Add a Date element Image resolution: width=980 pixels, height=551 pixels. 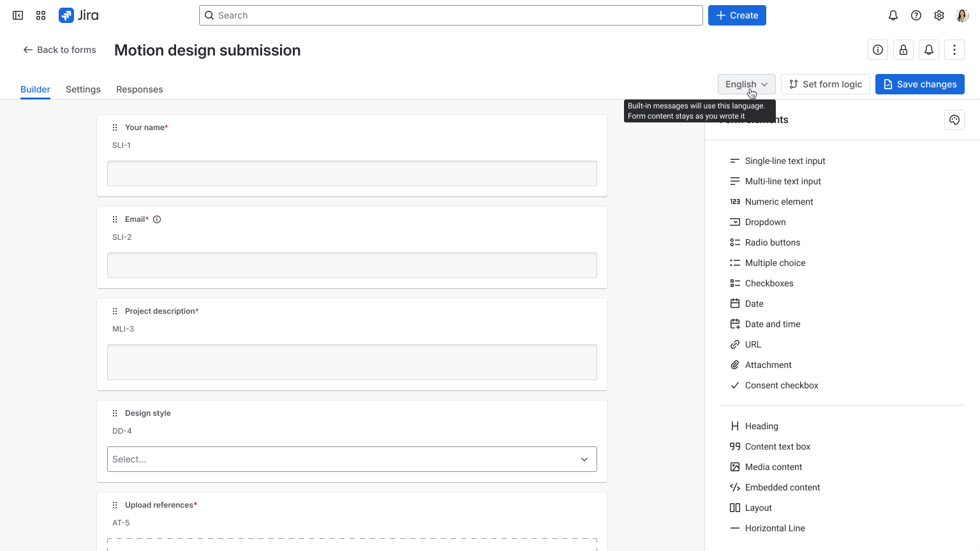point(747,304)
